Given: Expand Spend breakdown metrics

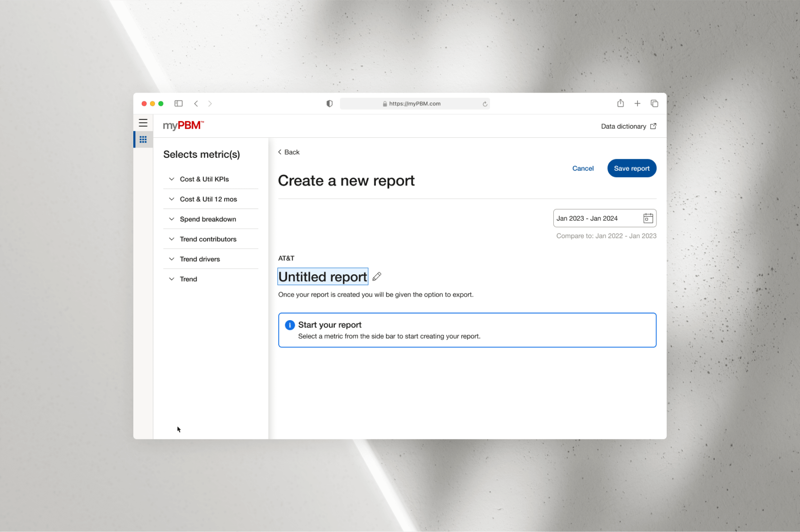Looking at the screenshot, I should (x=207, y=219).
